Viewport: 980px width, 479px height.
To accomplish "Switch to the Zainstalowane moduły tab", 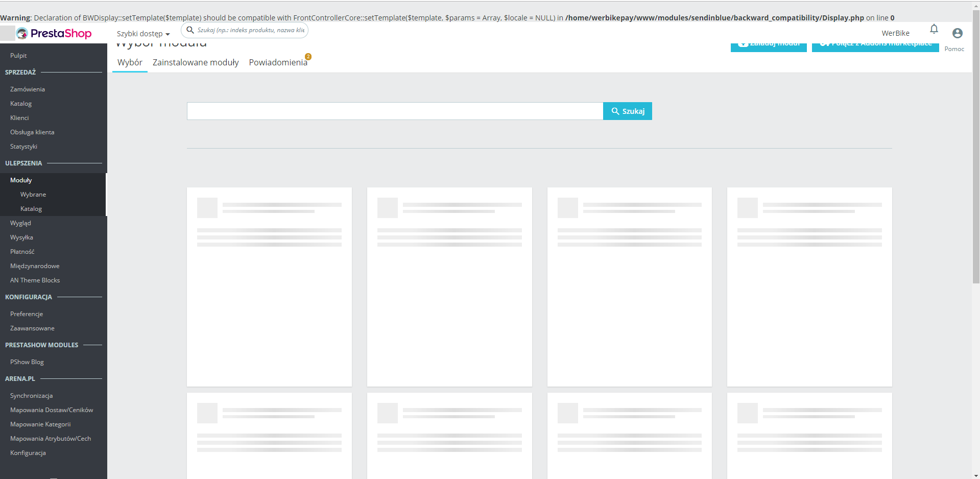I will point(196,62).
